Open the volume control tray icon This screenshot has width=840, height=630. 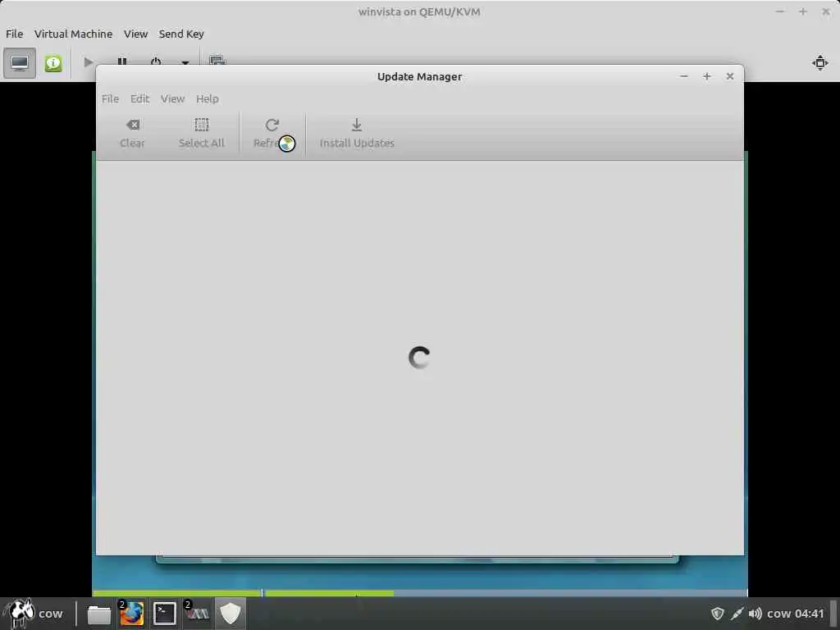coord(756,614)
